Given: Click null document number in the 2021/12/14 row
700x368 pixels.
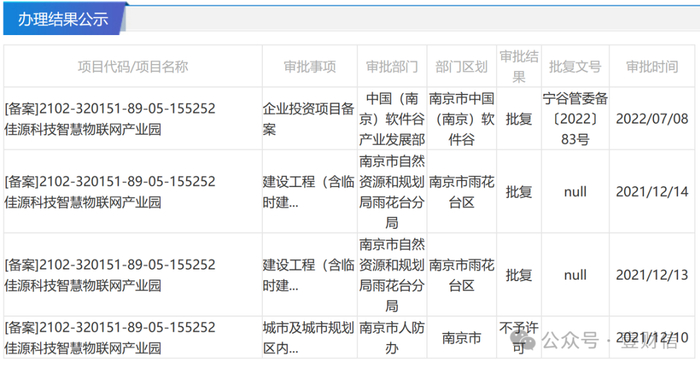Looking at the screenshot, I should (x=575, y=192).
